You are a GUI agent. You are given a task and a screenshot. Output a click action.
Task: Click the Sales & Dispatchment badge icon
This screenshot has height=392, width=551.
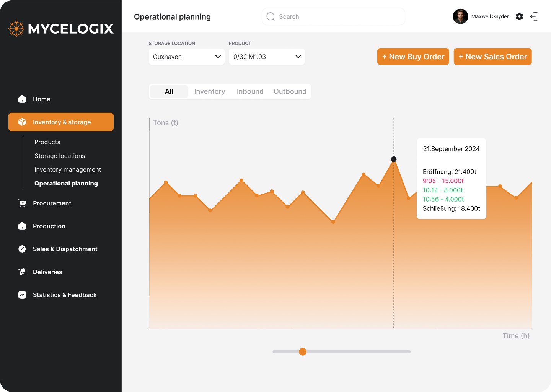(22, 249)
